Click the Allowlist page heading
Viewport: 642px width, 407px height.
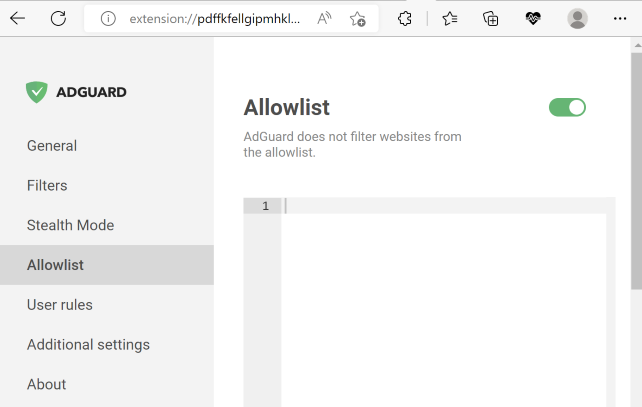click(x=287, y=108)
